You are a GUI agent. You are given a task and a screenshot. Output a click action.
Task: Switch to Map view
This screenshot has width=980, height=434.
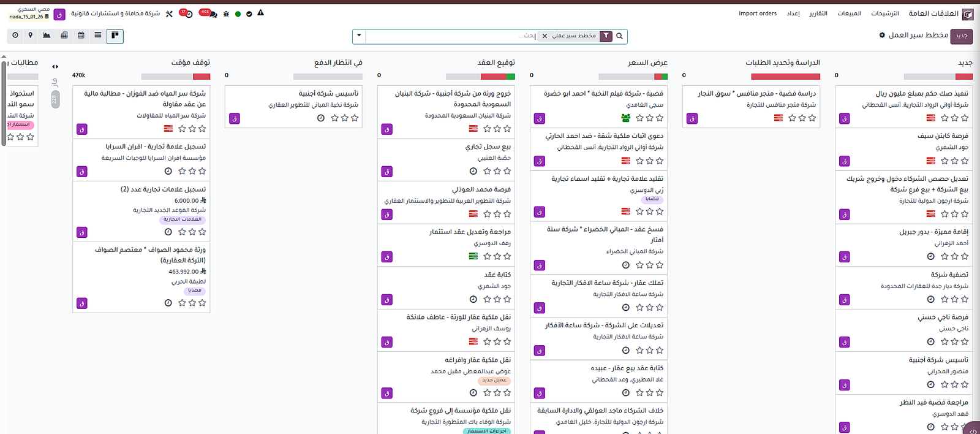click(x=30, y=36)
